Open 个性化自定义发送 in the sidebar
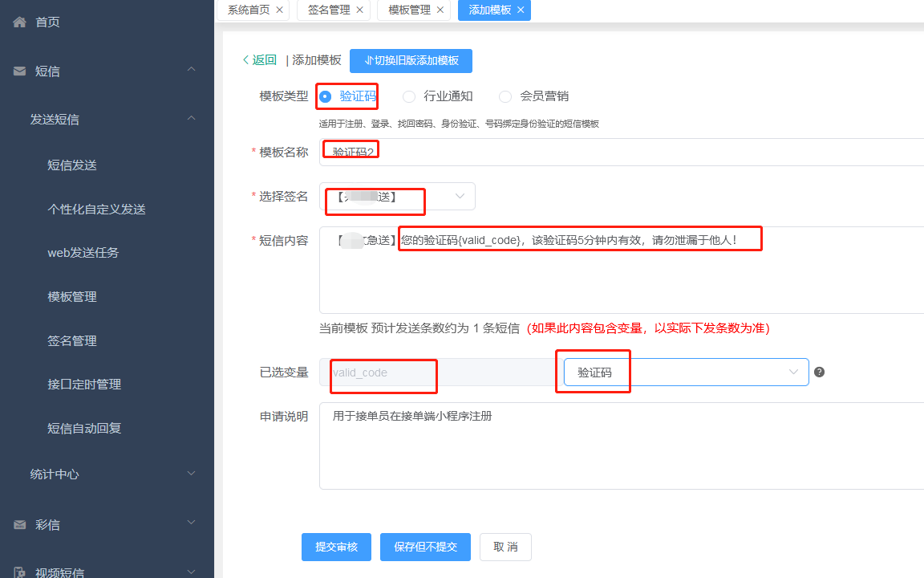 pyautogui.click(x=96, y=210)
